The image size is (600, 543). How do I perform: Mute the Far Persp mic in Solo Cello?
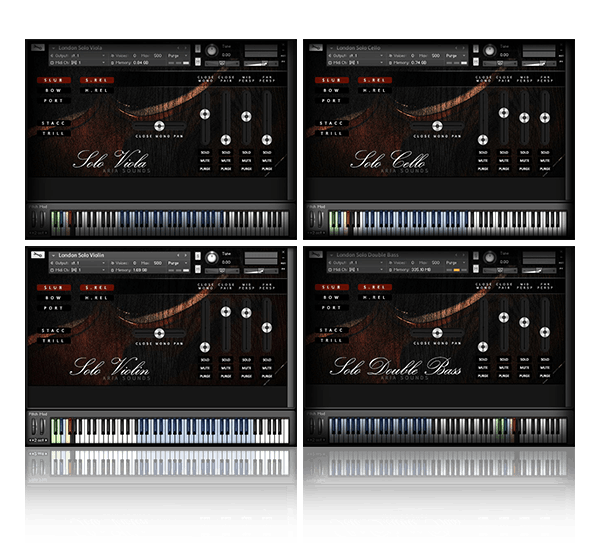[x=545, y=161]
